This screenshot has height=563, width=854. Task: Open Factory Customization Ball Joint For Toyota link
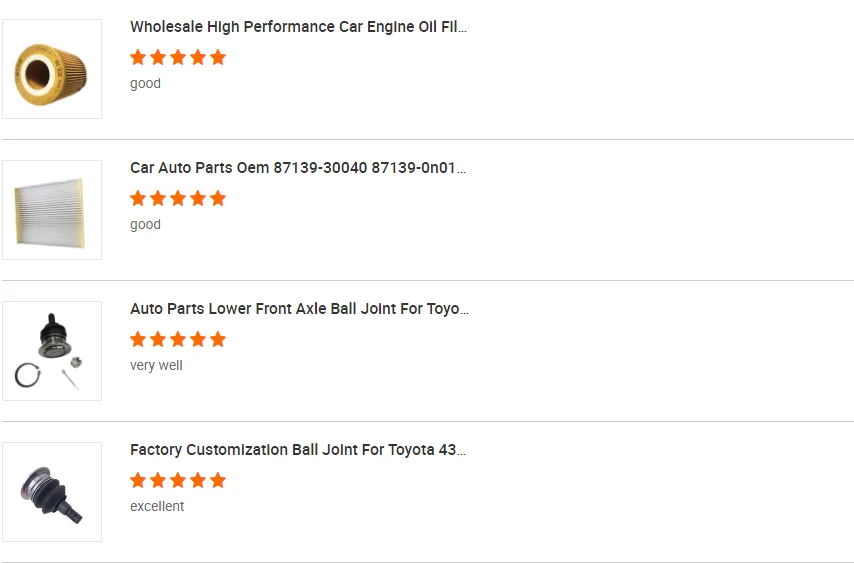(x=298, y=450)
